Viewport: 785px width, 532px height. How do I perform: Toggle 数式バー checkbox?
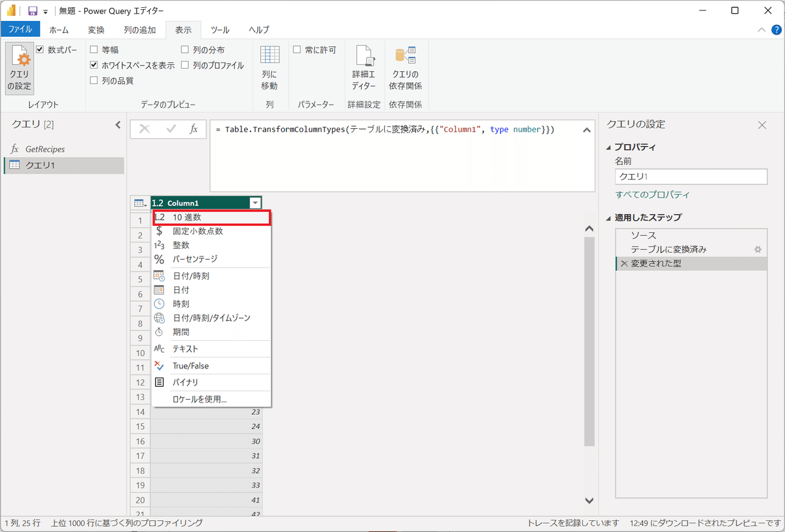tap(40, 50)
